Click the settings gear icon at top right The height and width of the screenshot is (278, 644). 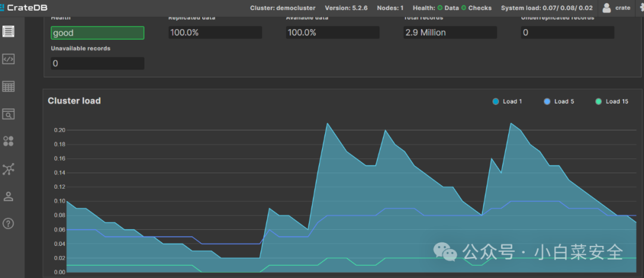pyautogui.click(x=641, y=8)
